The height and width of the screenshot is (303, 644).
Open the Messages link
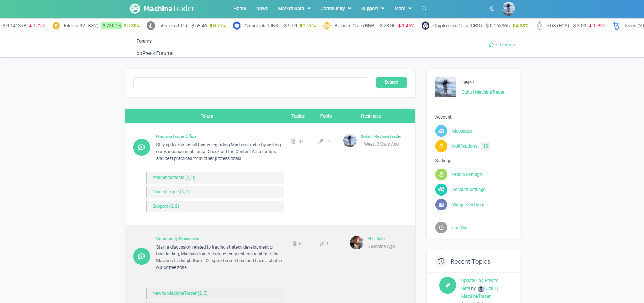pos(462,131)
